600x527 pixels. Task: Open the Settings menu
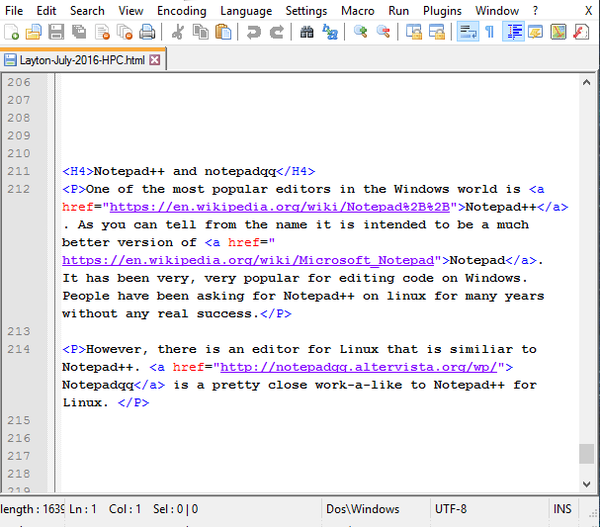pyautogui.click(x=306, y=11)
